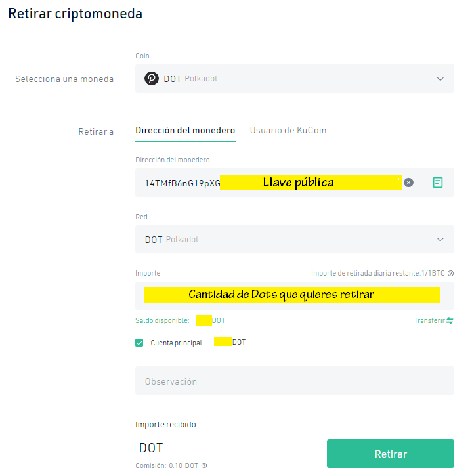Click the Polkadot coin logo icon
Image resolution: width=472 pixels, height=476 pixels.
click(x=152, y=79)
